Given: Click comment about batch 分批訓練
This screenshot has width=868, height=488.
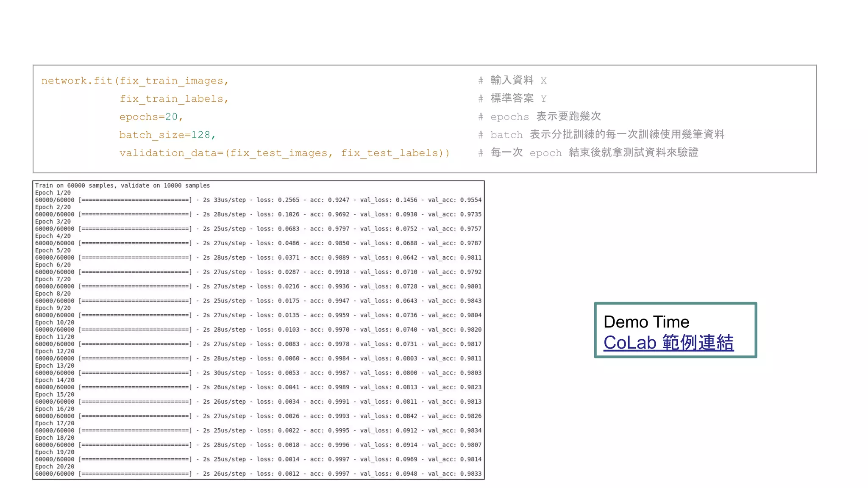Looking at the screenshot, I should tap(601, 134).
